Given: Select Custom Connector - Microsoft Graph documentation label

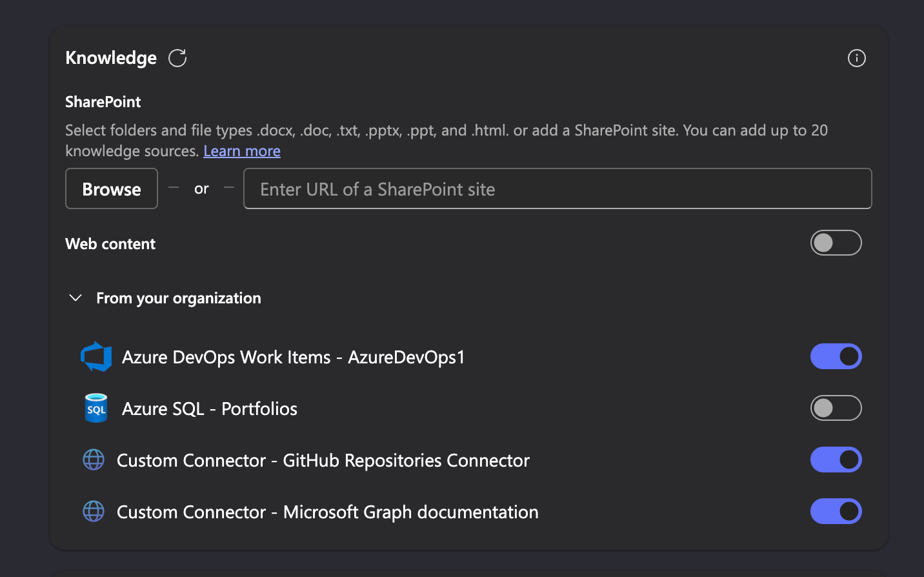Looking at the screenshot, I should 327,512.
